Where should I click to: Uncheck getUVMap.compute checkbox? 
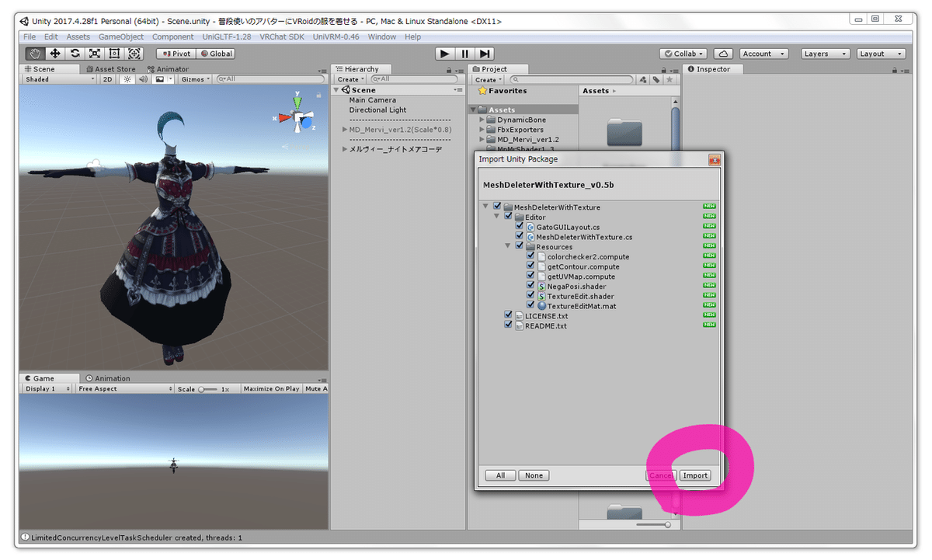pos(530,277)
